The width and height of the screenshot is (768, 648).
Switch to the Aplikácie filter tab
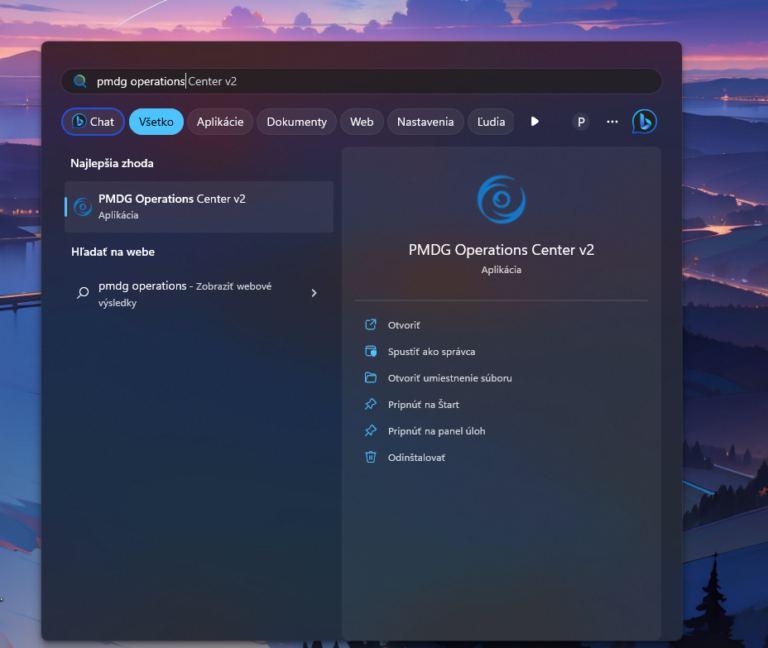coord(220,121)
